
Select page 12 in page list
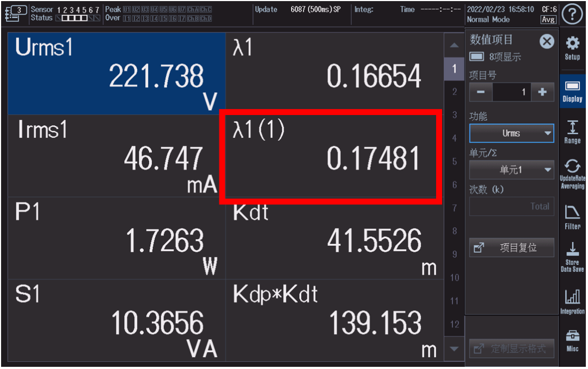454,325
